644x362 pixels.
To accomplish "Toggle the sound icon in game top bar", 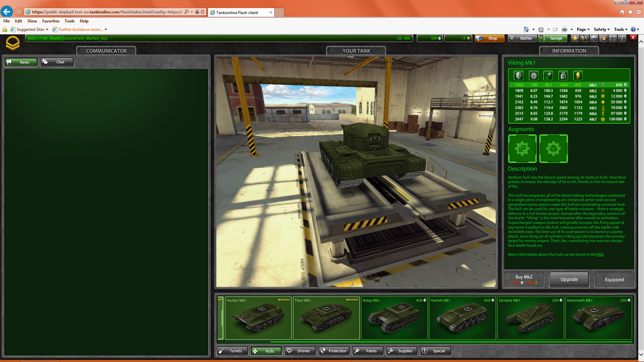I will point(603,38).
